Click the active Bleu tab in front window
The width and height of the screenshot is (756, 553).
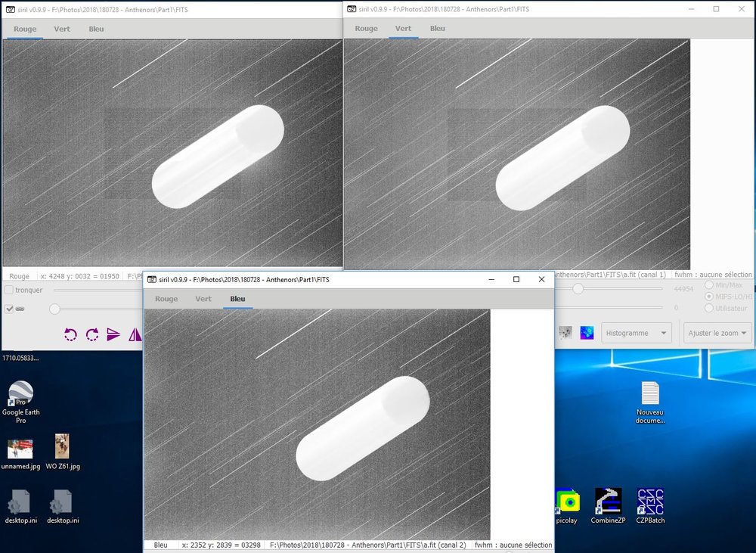click(x=237, y=299)
